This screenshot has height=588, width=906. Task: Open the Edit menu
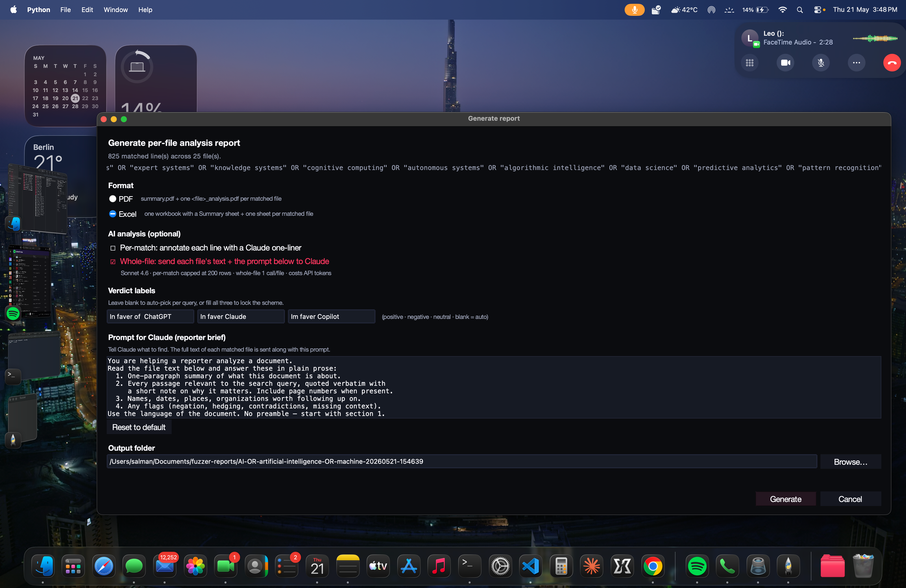click(87, 10)
